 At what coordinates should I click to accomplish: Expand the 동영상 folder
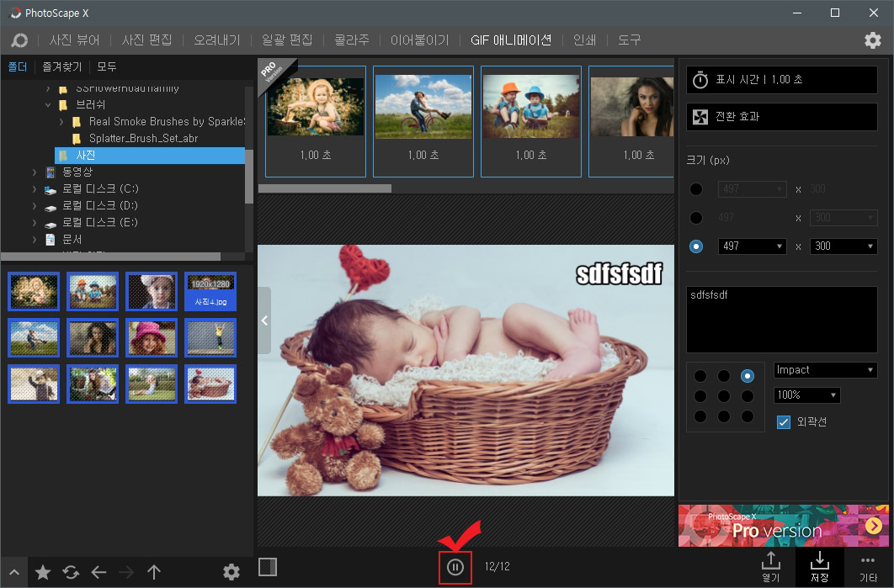tap(35, 172)
